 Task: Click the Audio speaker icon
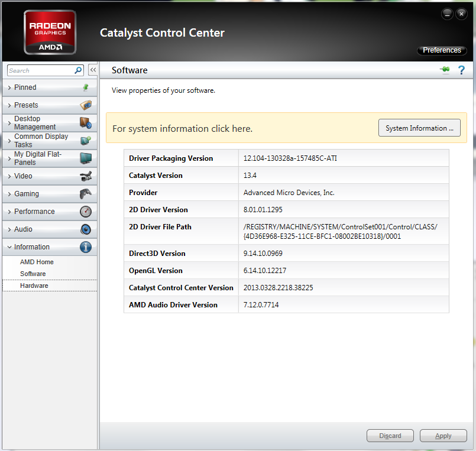point(86,229)
